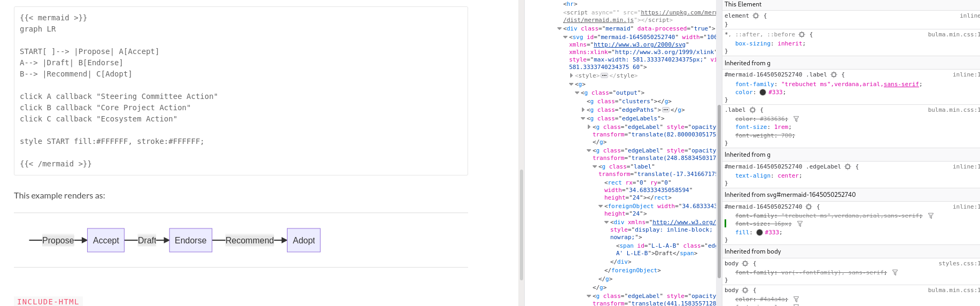980x306 pixels.
Task: Click filter funnel beside overridden trebuchet font-family in svg rule
Action: (x=931, y=216)
